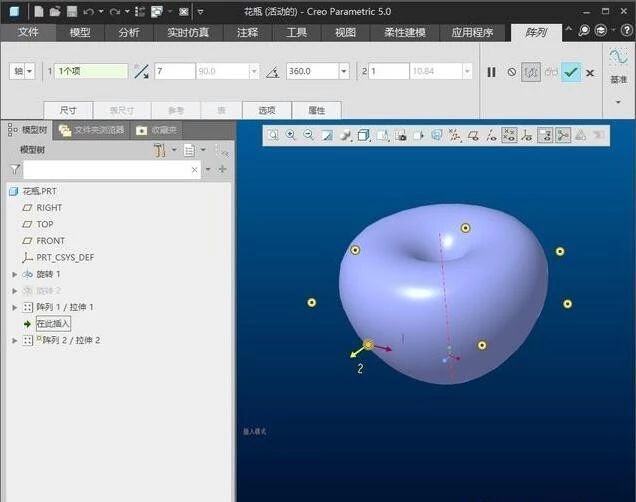636x502 pixels.
Task: Click the refit view icon
Action: (273, 135)
